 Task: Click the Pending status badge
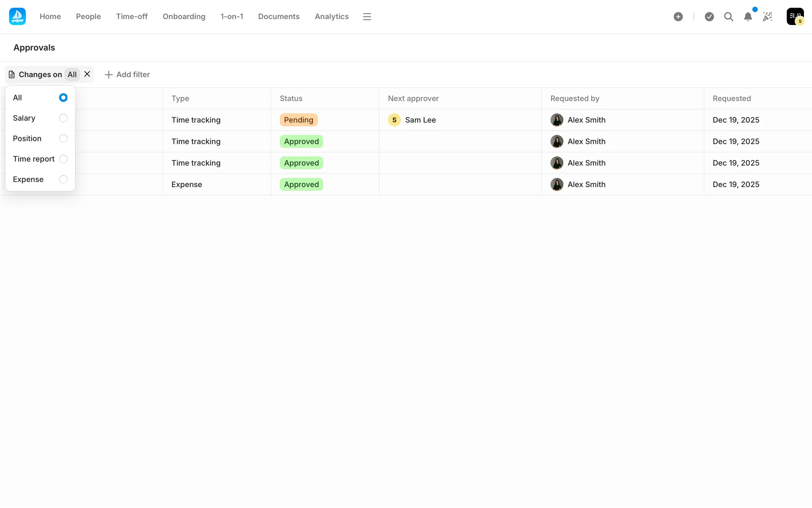pyautogui.click(x=298, y=120)
